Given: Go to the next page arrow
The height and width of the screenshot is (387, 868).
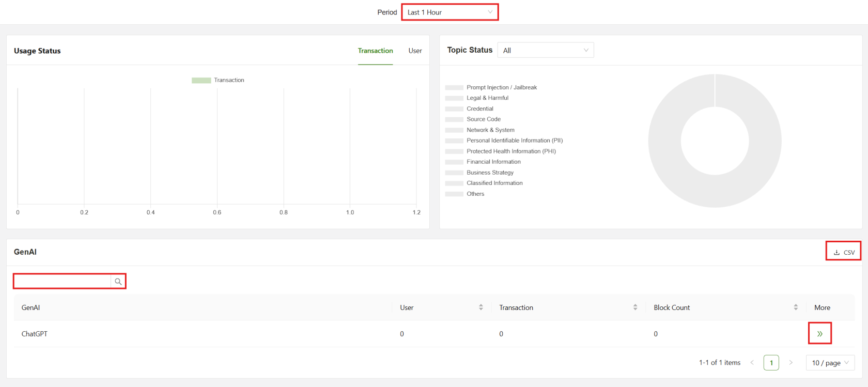Looking at the screenshot, I should coord(791,363).
